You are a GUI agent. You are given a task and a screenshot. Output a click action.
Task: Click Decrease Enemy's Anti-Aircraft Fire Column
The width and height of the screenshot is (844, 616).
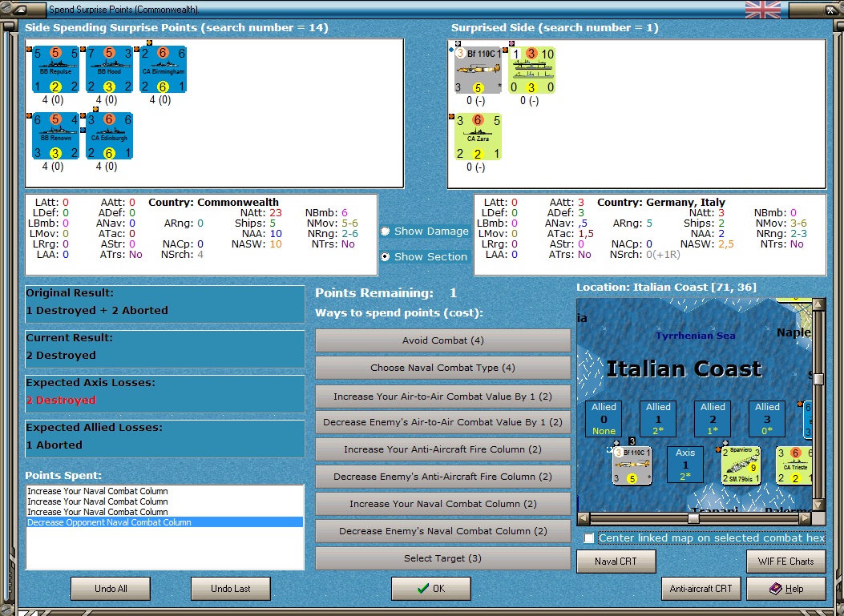(x=443, y=477)
